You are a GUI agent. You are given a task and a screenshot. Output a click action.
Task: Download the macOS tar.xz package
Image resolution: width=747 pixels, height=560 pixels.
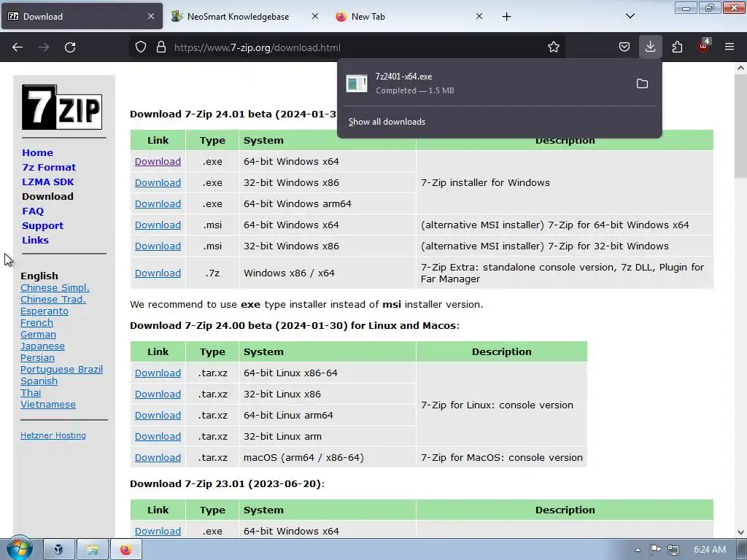(158, 458)
